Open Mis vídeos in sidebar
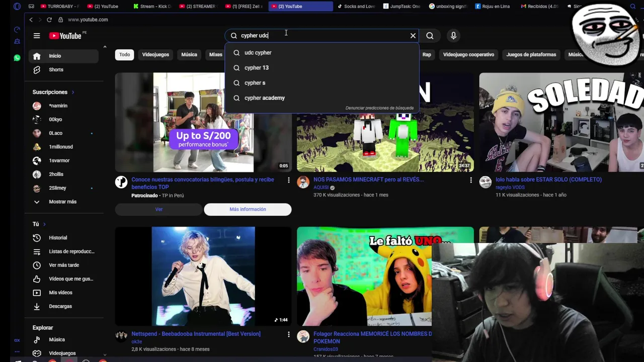 [60, 293]
